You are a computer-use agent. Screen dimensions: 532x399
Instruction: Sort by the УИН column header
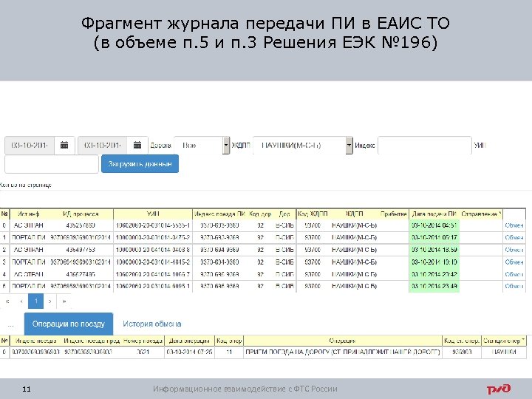[153, 214]
